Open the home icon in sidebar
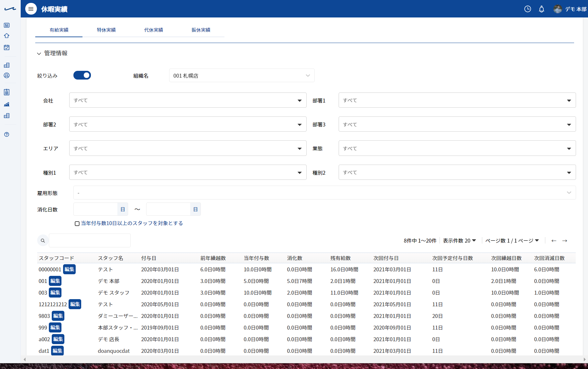 pyautogui.click(x=6, y=36)
